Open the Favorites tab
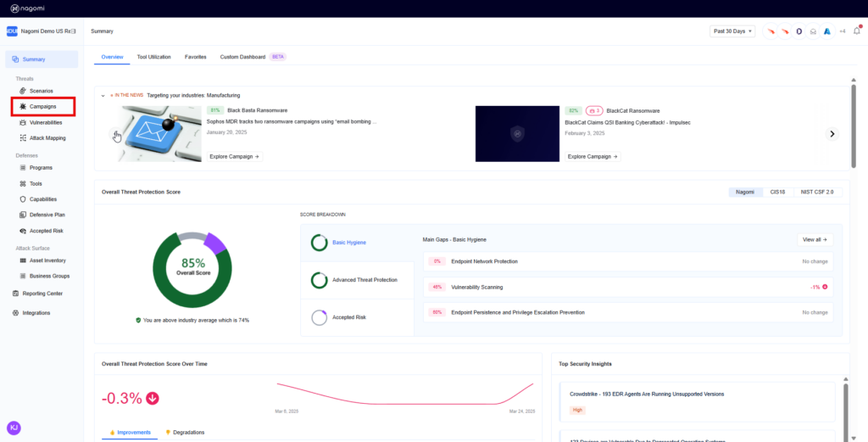868x442 pixels. tap(196, 57)
